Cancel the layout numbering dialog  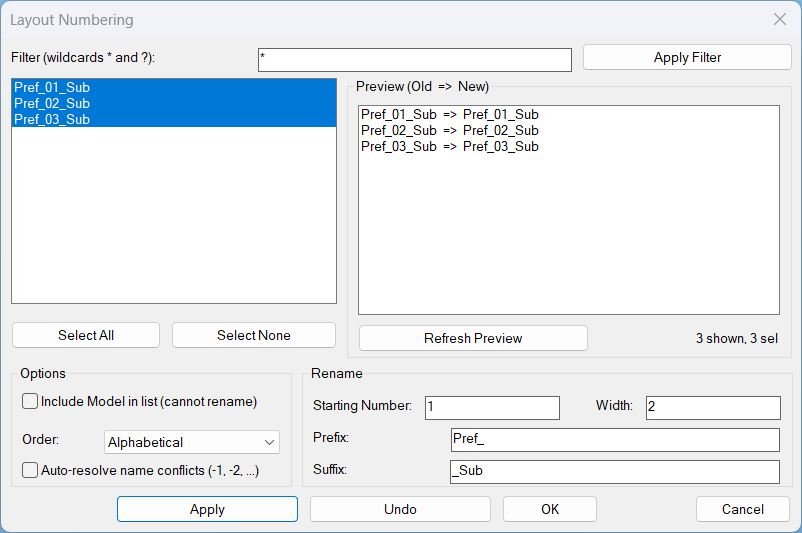742,509
